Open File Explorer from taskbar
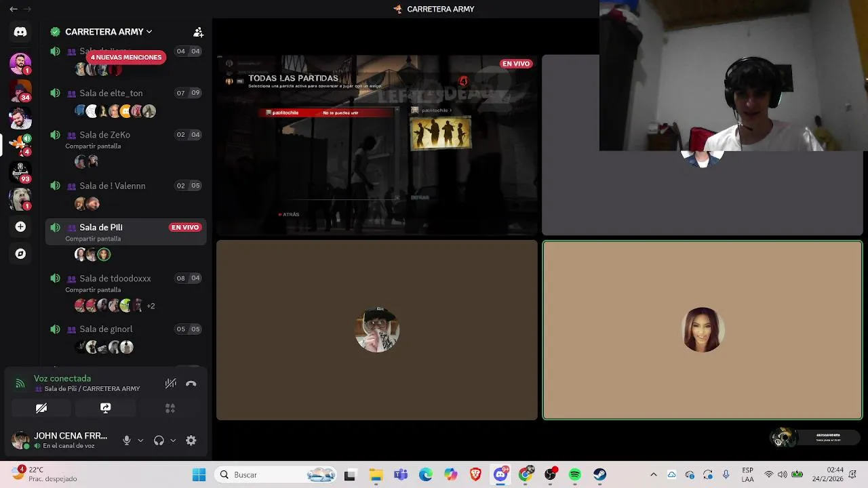This screenshot has height=488, width=868. 376,474
